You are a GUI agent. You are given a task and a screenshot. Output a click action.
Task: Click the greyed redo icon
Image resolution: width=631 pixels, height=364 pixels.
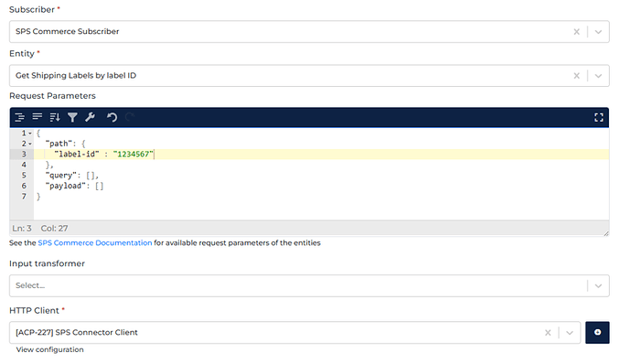point(130,117)
